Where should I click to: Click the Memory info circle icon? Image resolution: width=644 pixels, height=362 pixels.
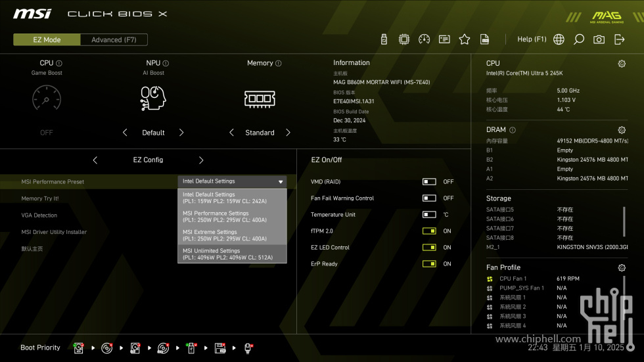click(x=279, y=63)
